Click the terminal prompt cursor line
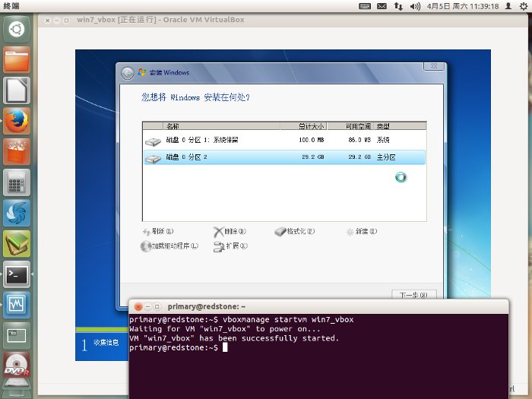Viewport: 532px width, 399px height. [x=179, y=348]
